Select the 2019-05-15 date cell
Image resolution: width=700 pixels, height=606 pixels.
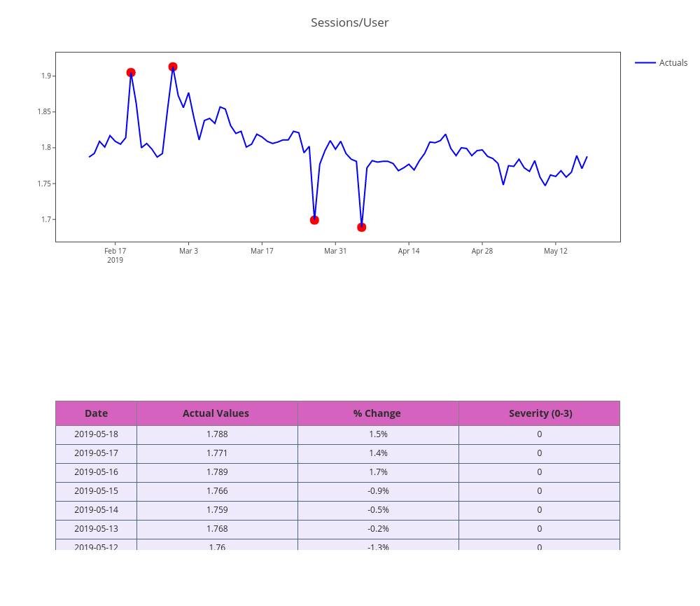pyautogui.click(x=96, y=491)
